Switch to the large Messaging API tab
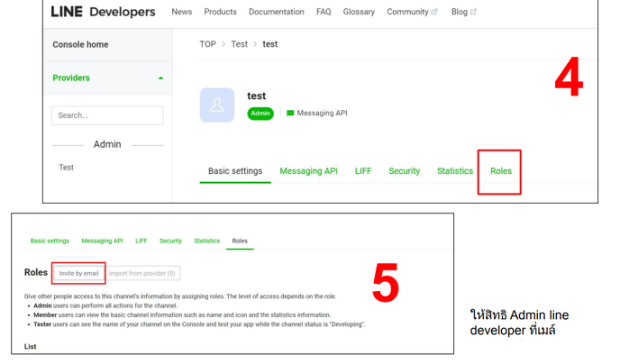The height and width of the screenshot is (364, 620). pos(309,171)
